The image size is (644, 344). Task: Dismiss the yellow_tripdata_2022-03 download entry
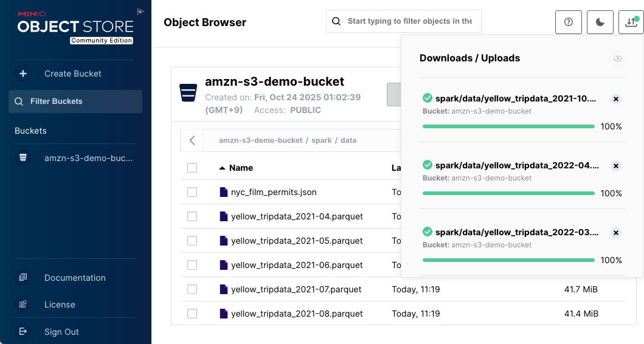point(615,233)
